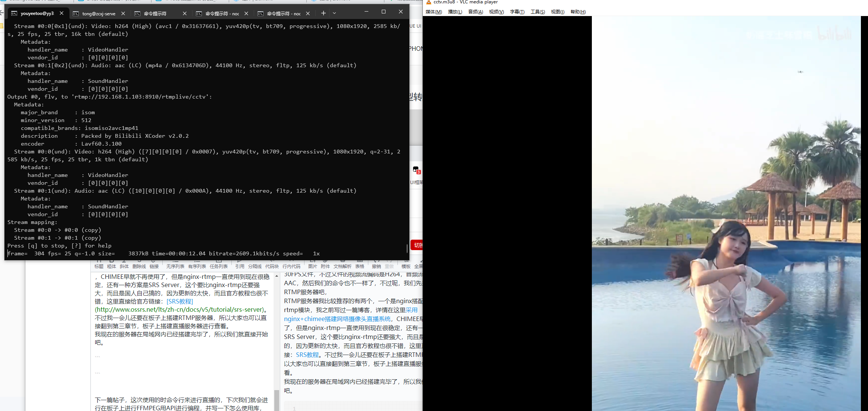
Task: Open VLC 帮助(H) menu
Action: 578,12
